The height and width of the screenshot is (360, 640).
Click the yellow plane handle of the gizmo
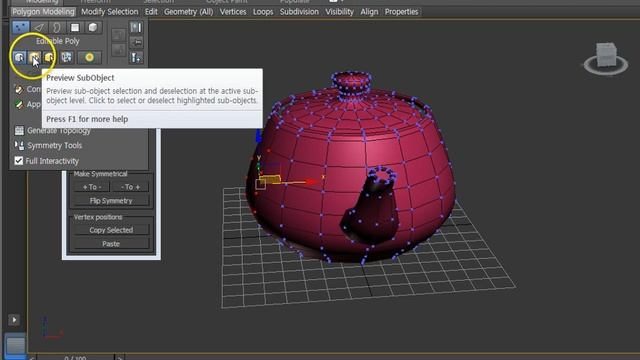pyautogui.click(x=270, y=179)
